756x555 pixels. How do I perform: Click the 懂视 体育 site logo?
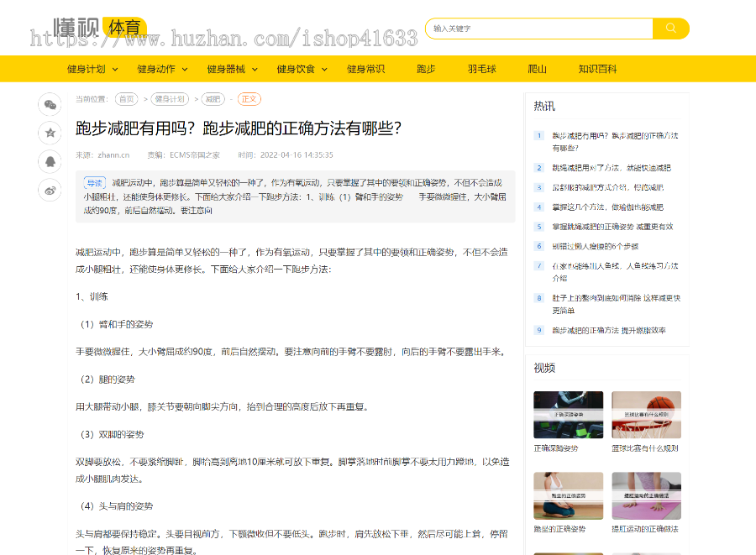(x=99, y=28)
